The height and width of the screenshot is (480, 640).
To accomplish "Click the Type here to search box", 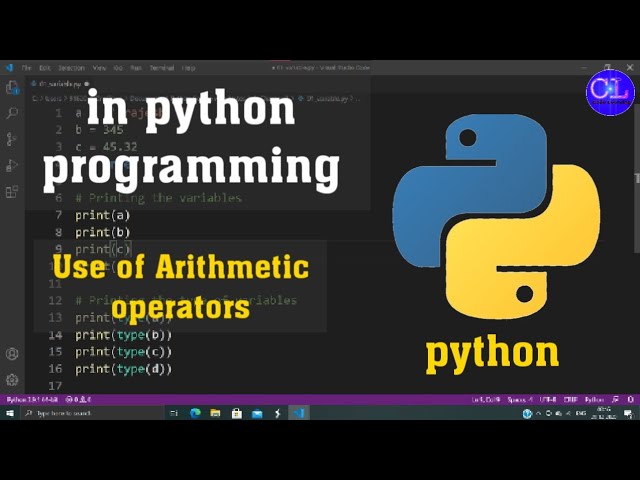I will tap(93, 413).
